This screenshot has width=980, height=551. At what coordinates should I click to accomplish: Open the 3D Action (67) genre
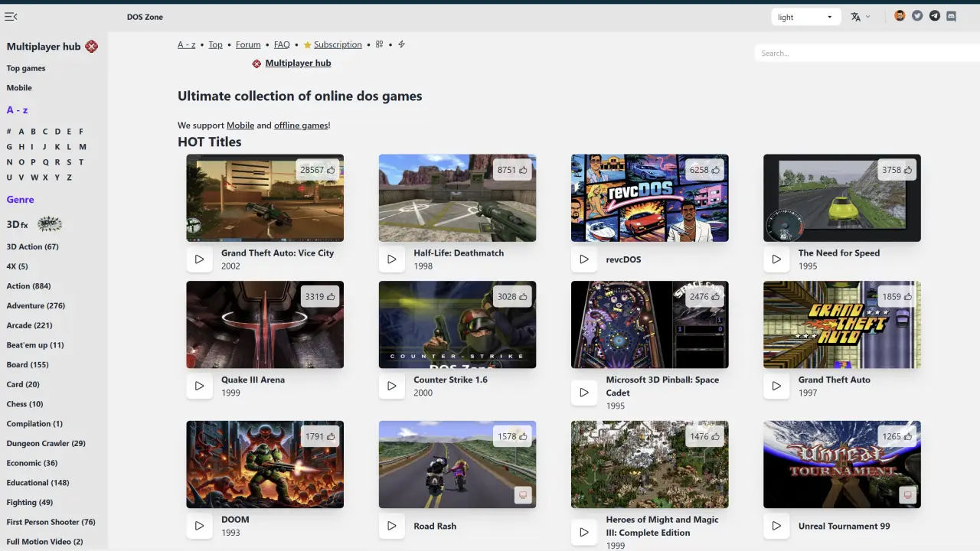click(x=32, y=246)
